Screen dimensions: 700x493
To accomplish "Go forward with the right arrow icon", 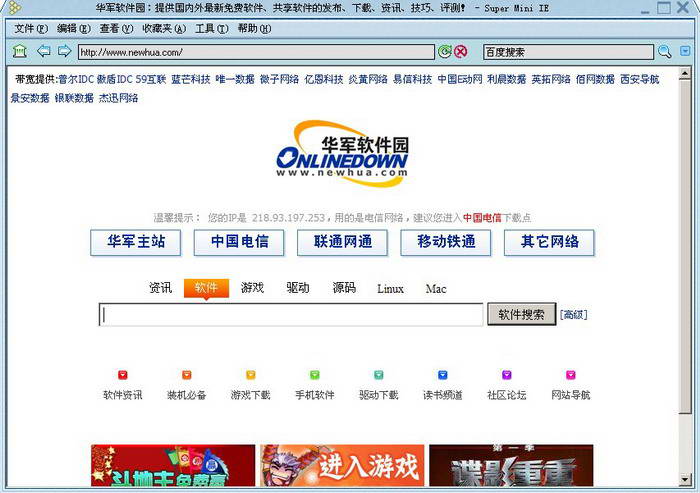I will pos(64,51).
